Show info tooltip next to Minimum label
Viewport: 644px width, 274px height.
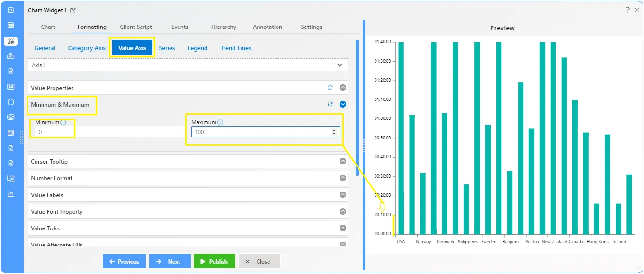[x=63, y=123]
